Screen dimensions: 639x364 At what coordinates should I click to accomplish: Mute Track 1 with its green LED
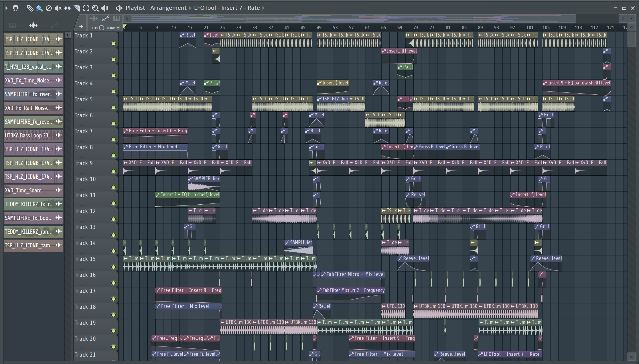tap(113, 44)
